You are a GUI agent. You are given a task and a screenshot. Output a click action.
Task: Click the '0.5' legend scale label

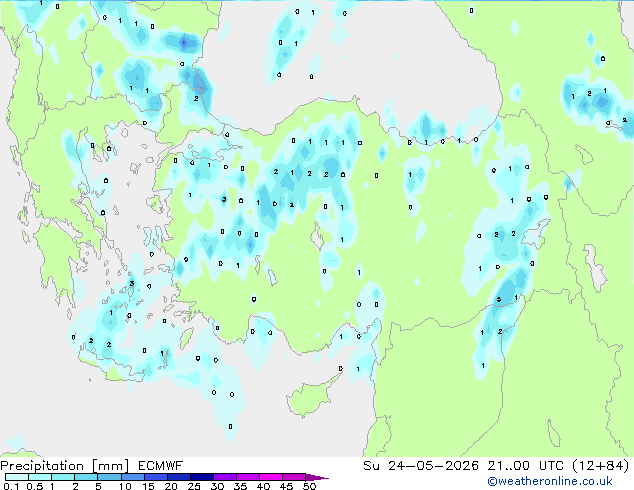pos(34,486)
